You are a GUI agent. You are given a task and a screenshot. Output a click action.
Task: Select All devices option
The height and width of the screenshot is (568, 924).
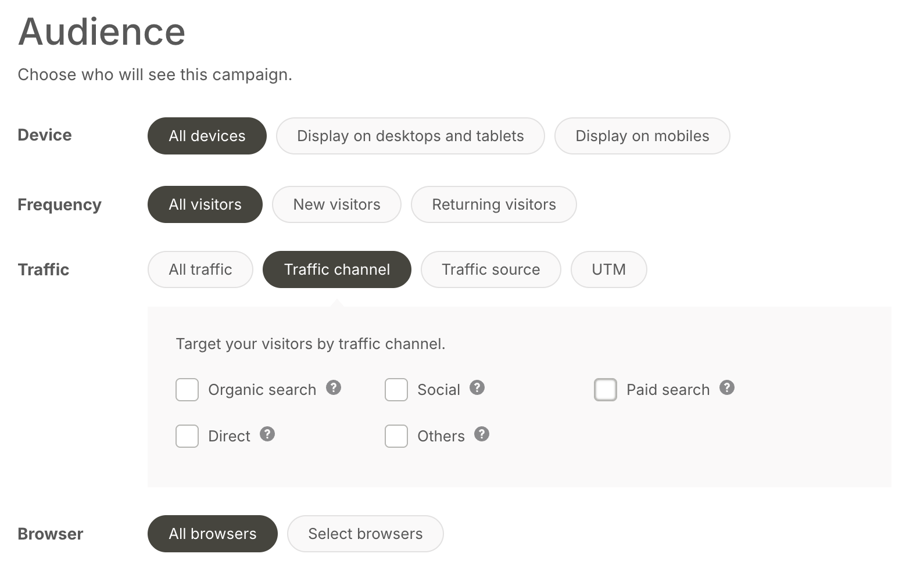(207, 136)
